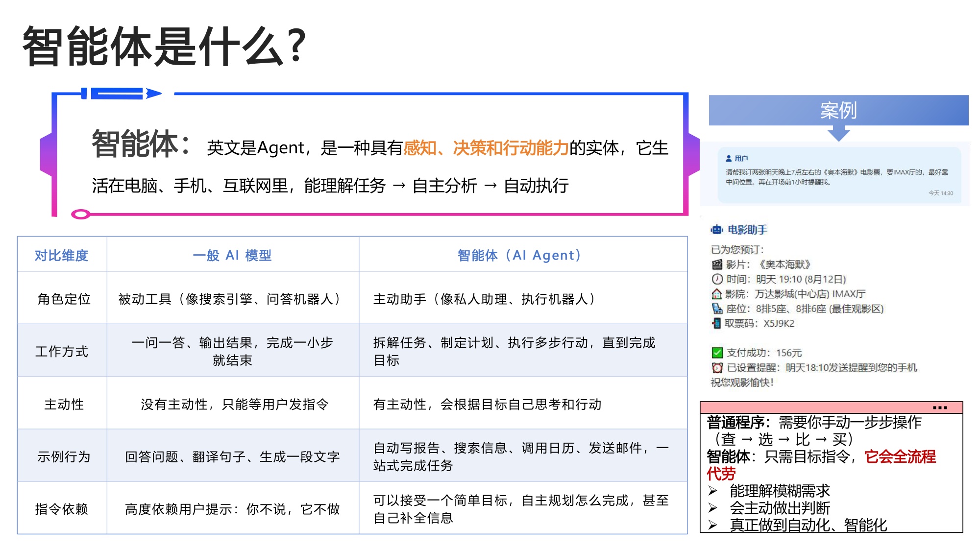The image size is (980, 551).
Task: Click the cell 被动工具(像搜索引擎、问答机器人)
Action: 232,299
